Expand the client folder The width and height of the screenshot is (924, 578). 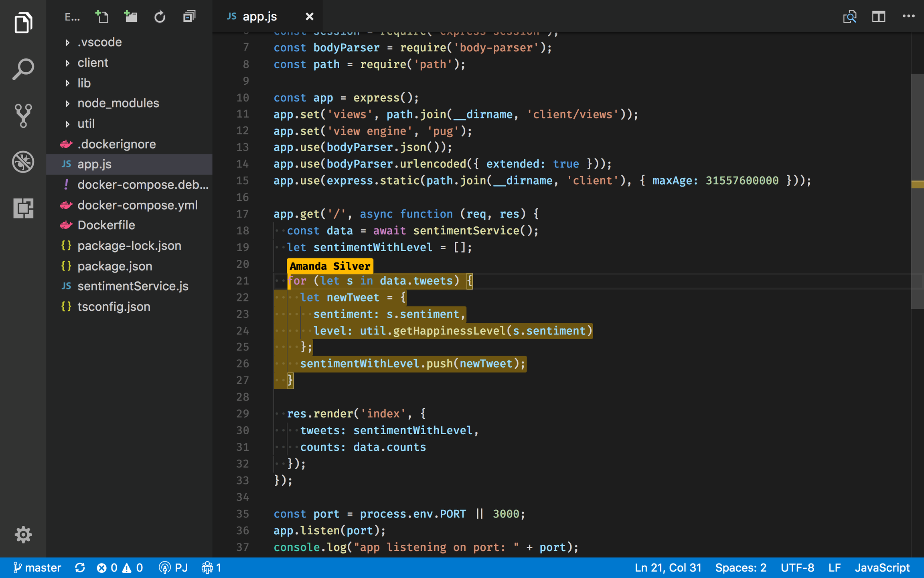pyautogui.click(x=93, y=62)
